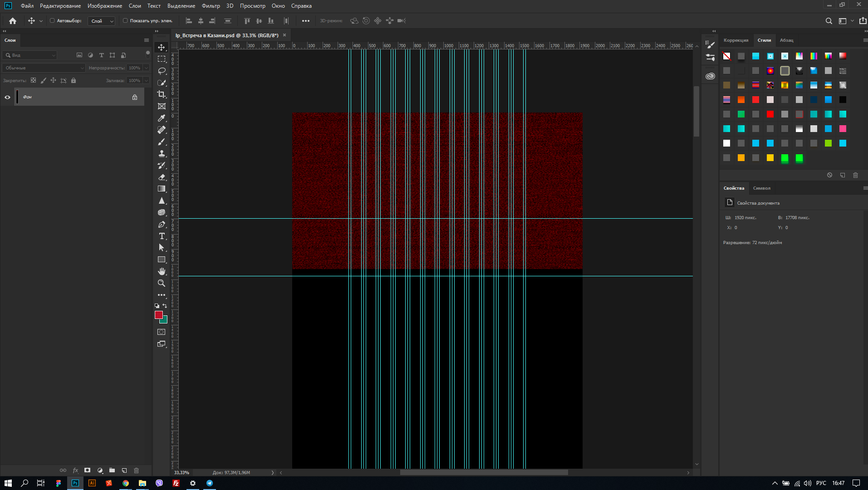The width and height of the screenshot is (868, 490).
Task: Open the Windows Start menu
Action: 8,483
